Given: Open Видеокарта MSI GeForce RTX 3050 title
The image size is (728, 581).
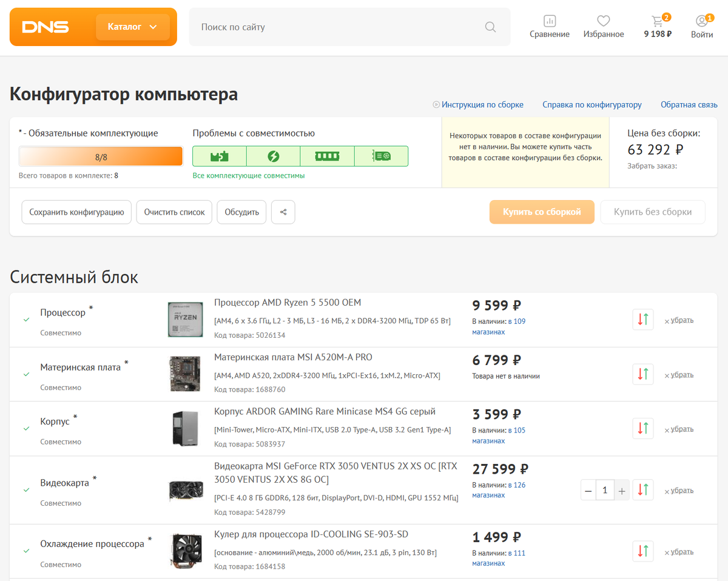Looking at the screenshot, I should [335, 473].
